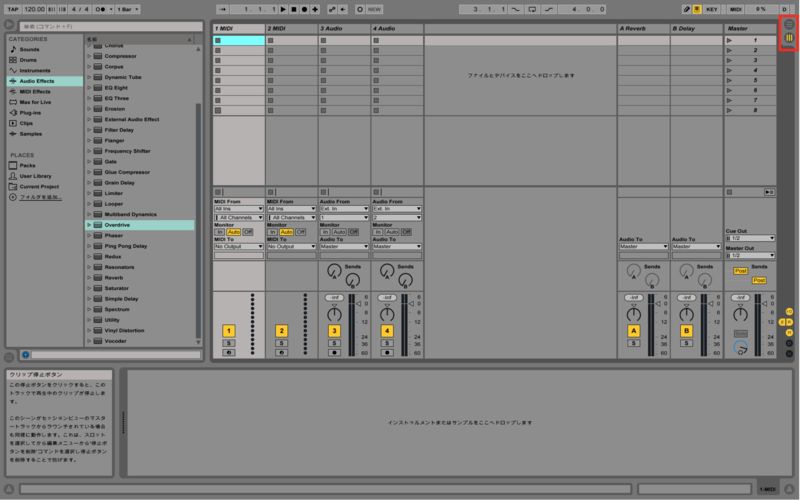Set track 1 Monitor to In
Viewport: 800px width, 500px height.
pyautogui.click(x=219, y=232)
